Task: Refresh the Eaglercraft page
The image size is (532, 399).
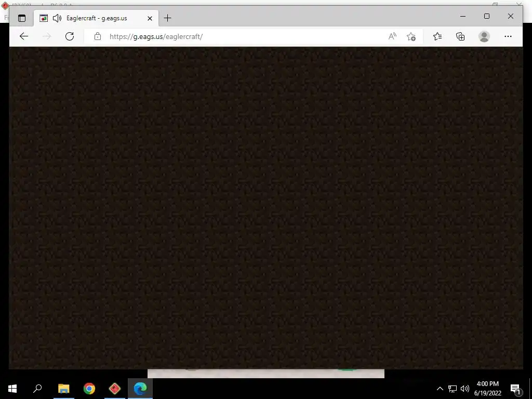Action: tap(70, 36)
